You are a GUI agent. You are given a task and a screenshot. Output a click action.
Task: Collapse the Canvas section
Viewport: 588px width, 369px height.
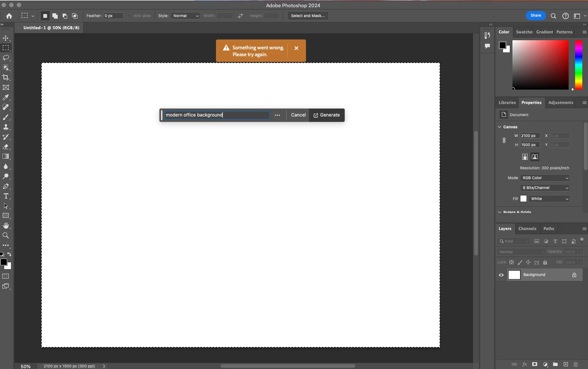coord(500,127)
